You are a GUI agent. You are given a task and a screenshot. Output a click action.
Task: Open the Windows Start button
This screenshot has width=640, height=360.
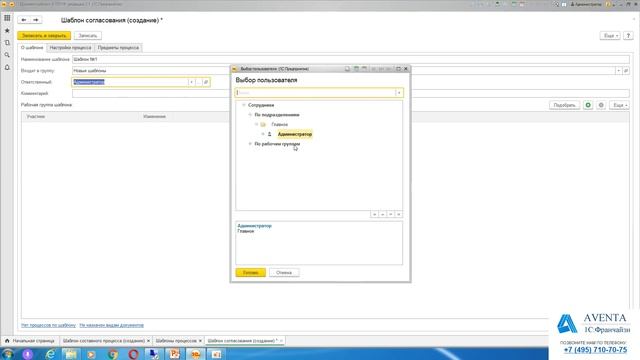pos(7,354)
